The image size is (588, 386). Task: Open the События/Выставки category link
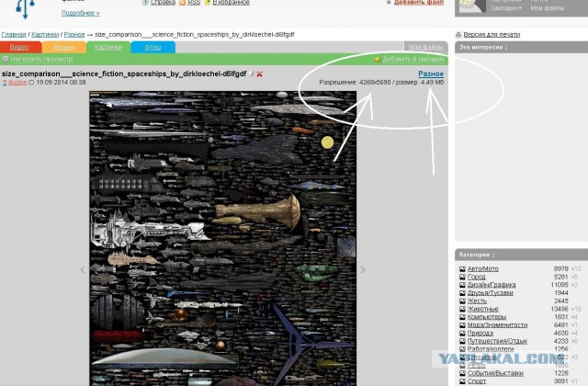[x=495, y=373]
